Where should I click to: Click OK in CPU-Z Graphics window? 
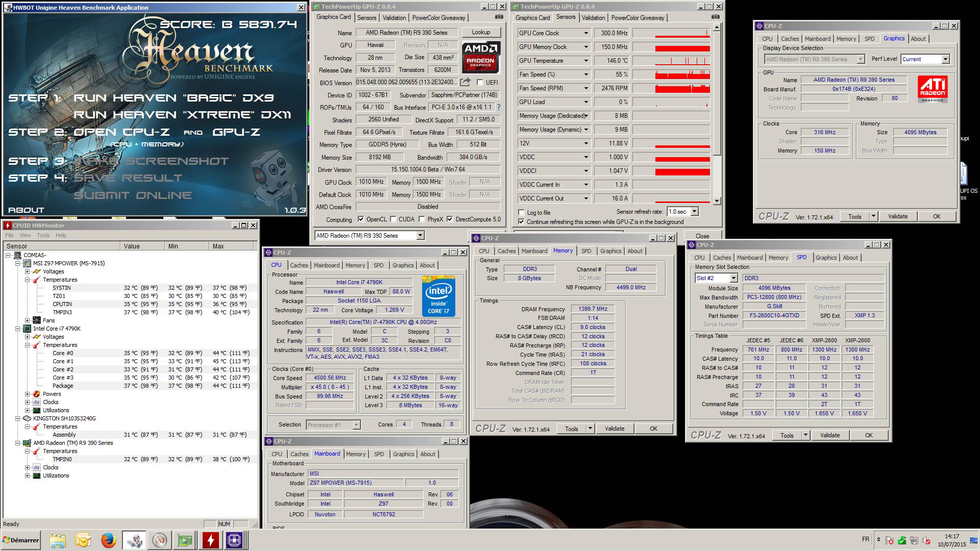pos(937,216)
